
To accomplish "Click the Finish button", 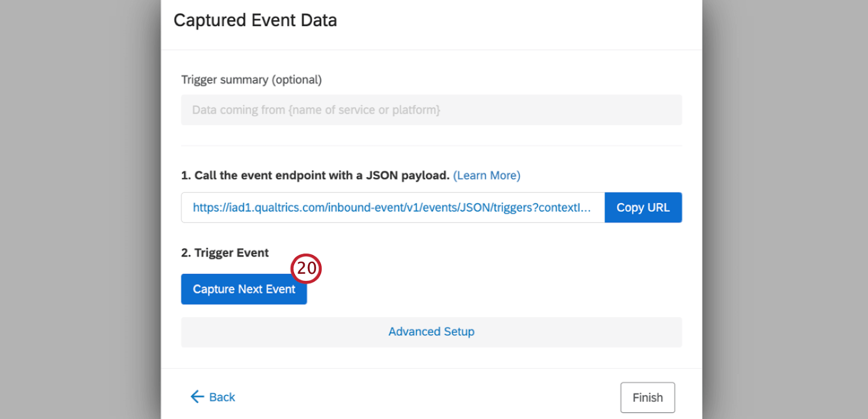I will pos(647,398).
